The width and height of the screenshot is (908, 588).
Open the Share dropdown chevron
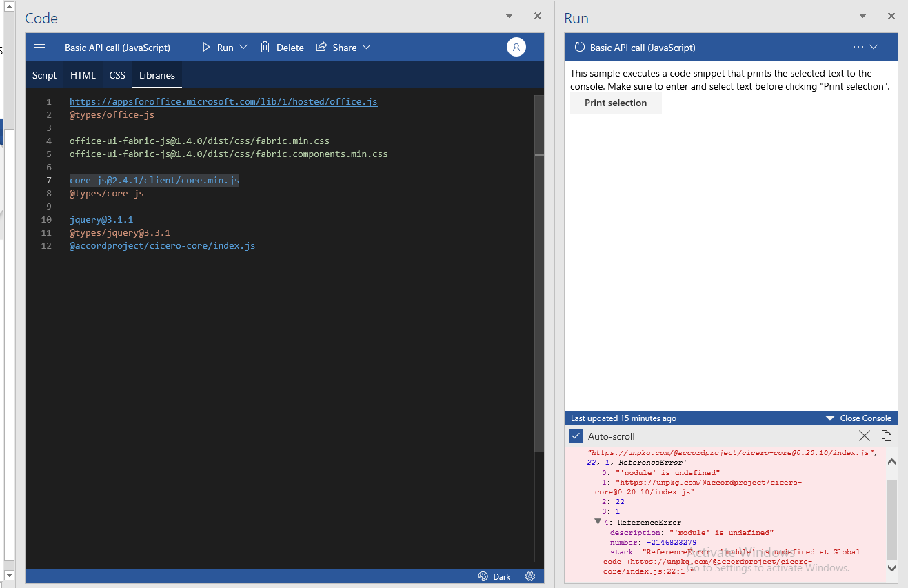(x=365, y=47)
